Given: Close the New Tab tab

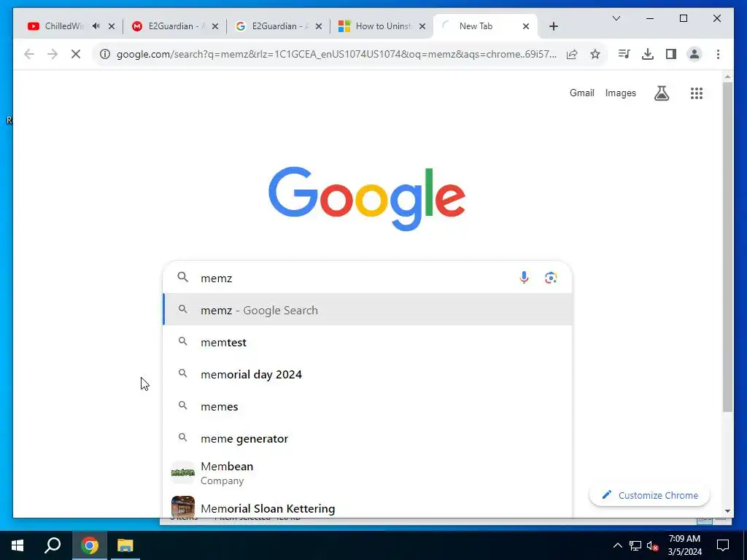Looking at the screenshot, I should tap(526, 26).
